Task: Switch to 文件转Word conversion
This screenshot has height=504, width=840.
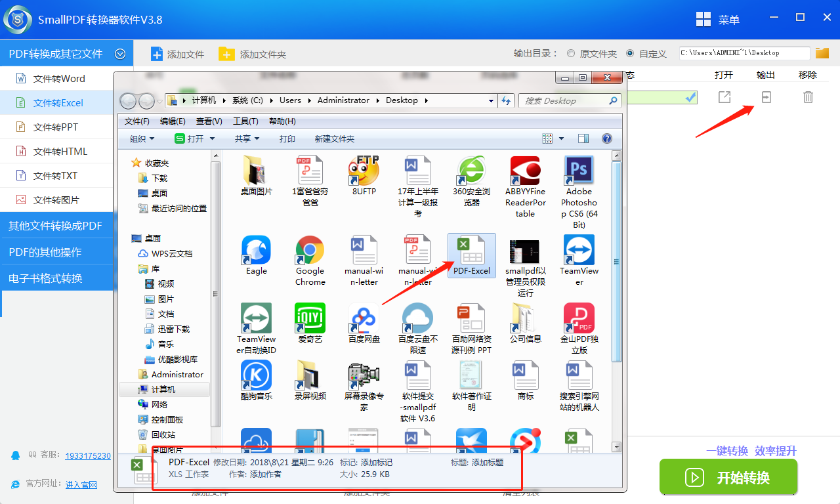Action: pos(57,79)
